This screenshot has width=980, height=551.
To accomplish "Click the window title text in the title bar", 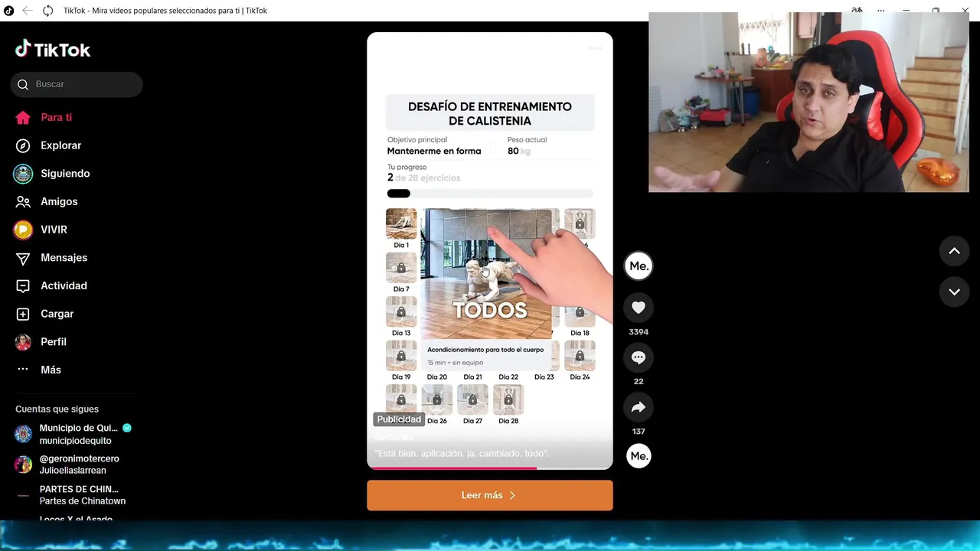I will coord(165,11).
